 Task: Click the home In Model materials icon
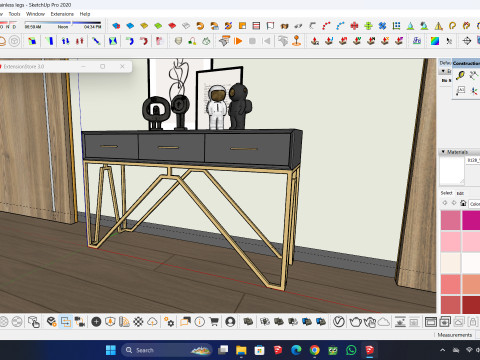[463, 203]
